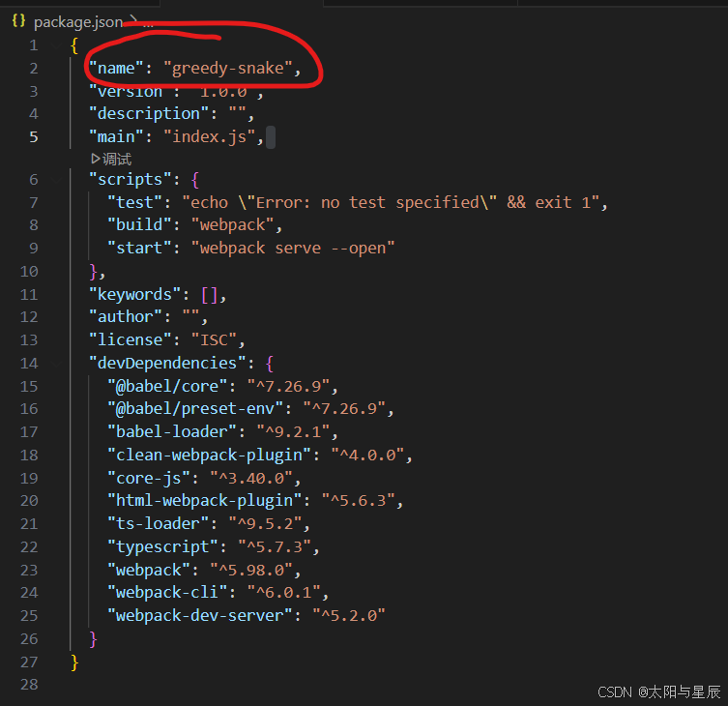
Task: Click the "webpack-cli" dependency key
Action: click(x=167, y=593)
